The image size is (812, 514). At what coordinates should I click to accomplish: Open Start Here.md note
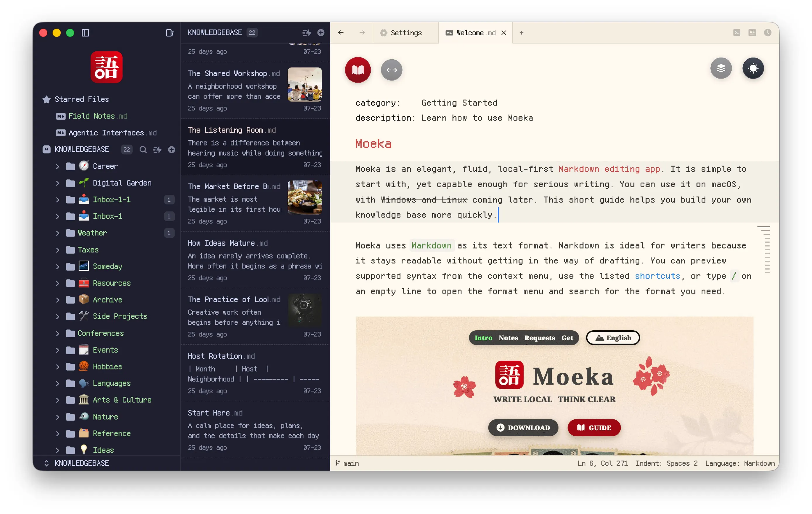pyautogui.click(x=255, y=430)
